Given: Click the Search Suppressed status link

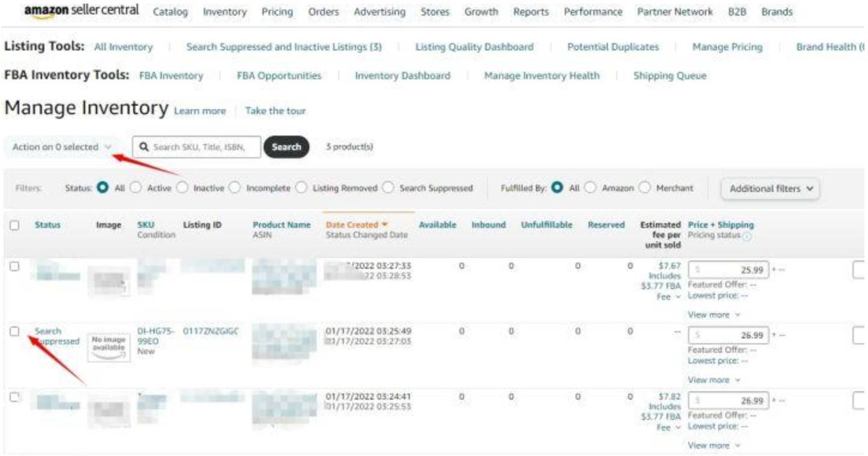Looking at the screenshot, I should [x=56, y=337].
